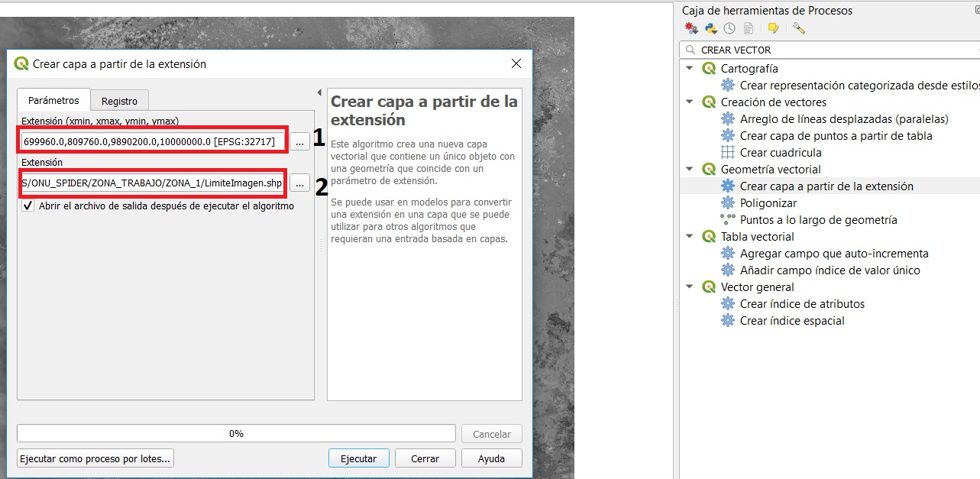The image size is (980, 479).
Task: Click the browse button for extent coordinates
Action: click(299, 141)
